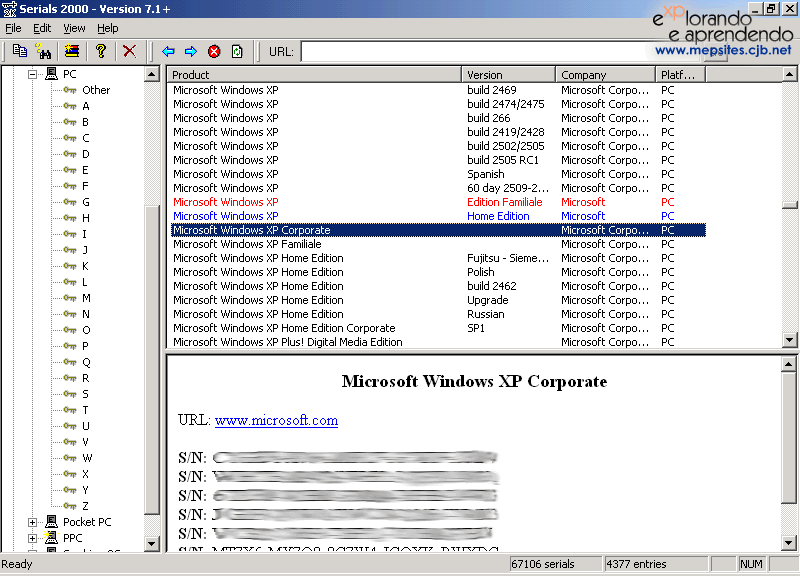Click the 'build 2469' version cell
The image size is (800, 576).
pos(492,90)
